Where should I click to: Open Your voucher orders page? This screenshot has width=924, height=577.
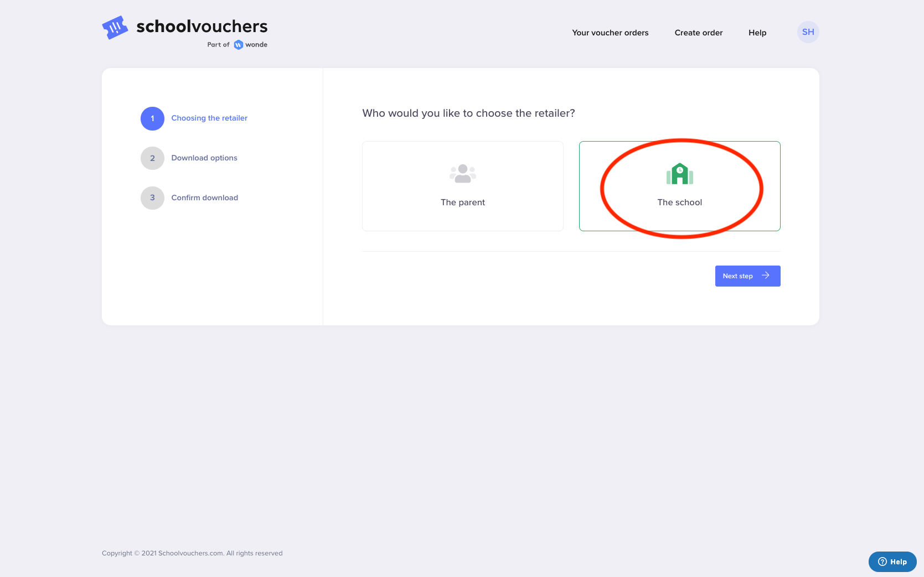(x=610, y=33)
